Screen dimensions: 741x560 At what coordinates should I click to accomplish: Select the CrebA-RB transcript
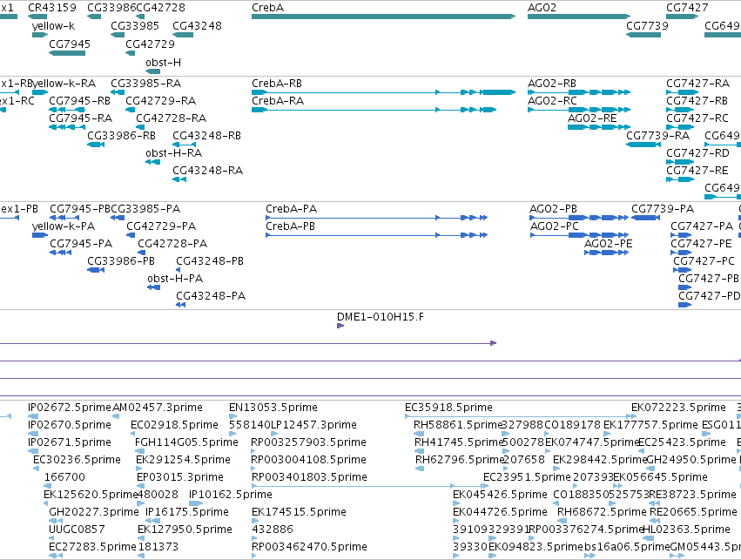[x=383, y=92]
